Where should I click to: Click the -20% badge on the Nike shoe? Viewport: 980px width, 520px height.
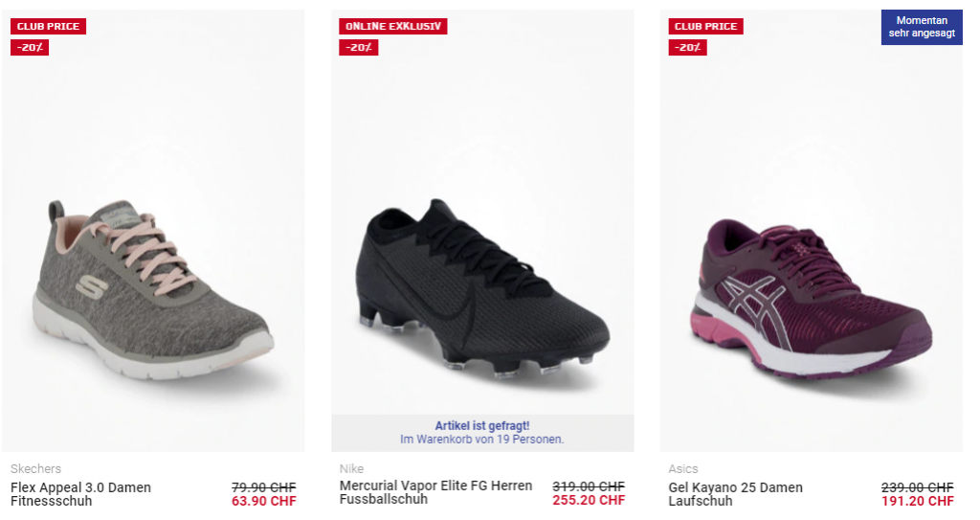(359, 48)
